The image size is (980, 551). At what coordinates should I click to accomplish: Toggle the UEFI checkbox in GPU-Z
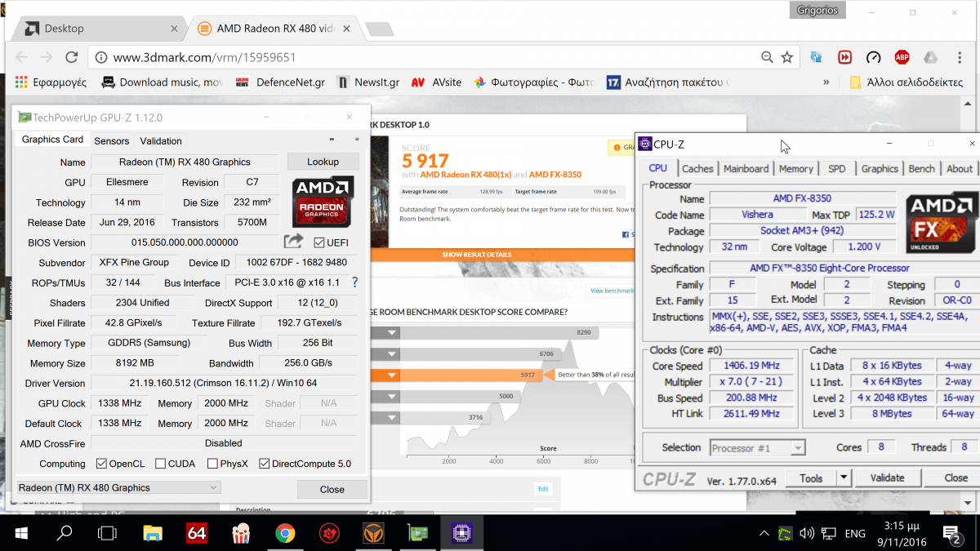coord(319,242)
